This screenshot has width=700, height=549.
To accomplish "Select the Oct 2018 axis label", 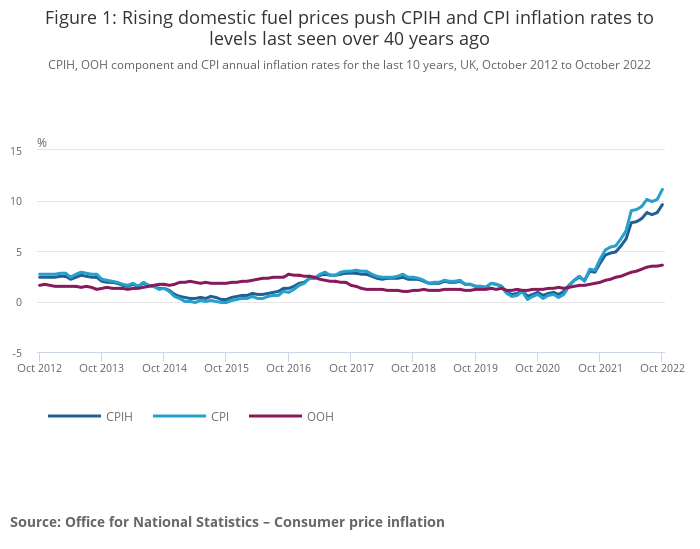I will [x=413, y=368].
